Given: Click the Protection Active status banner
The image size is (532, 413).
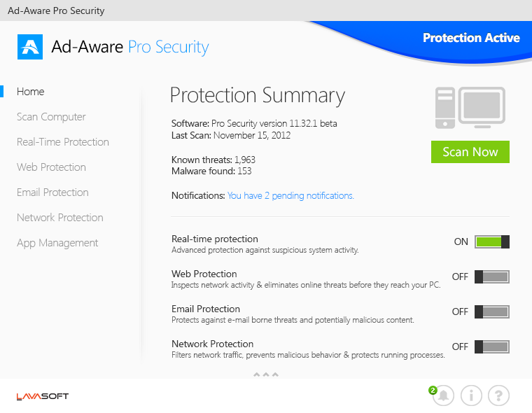Looking at the screenshot, I should [471, 38].
